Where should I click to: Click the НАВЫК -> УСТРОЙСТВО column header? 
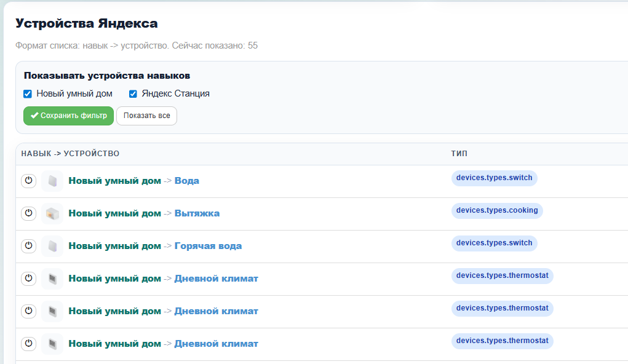[70, 153]
